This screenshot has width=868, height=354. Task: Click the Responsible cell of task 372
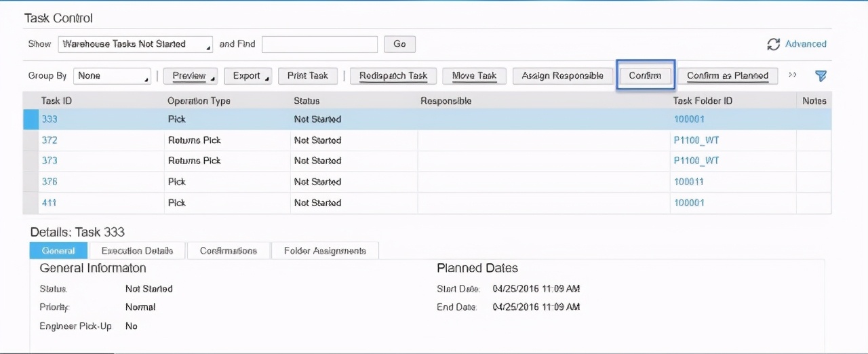pos(543,140)
